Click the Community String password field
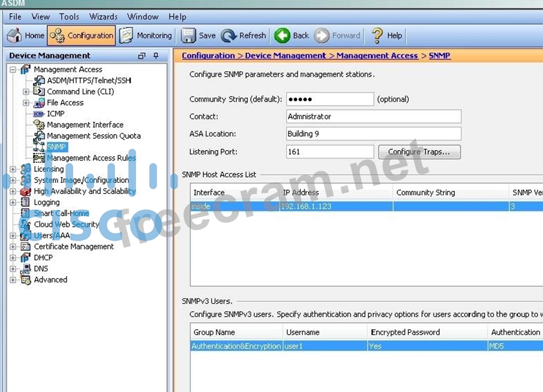 330,99
